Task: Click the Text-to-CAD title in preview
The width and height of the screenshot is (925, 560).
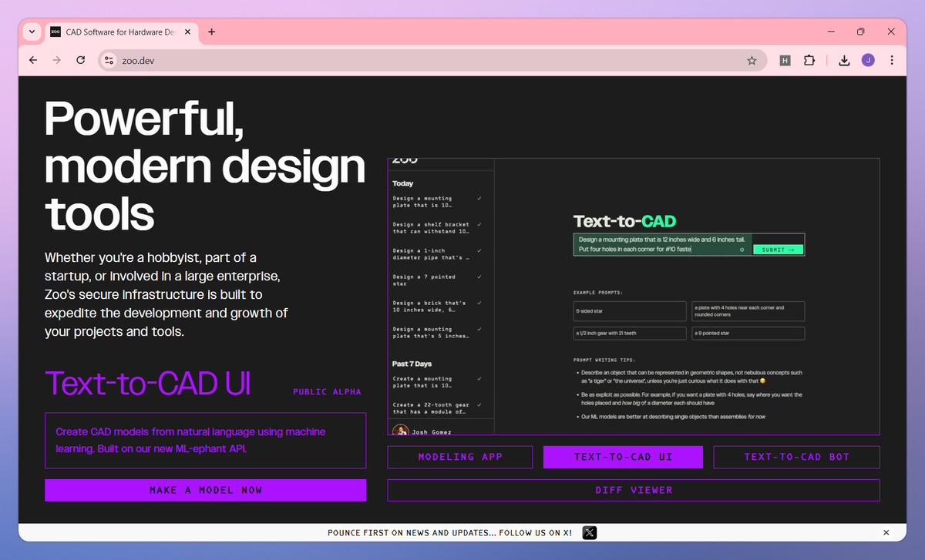Action: click(624, 221)
